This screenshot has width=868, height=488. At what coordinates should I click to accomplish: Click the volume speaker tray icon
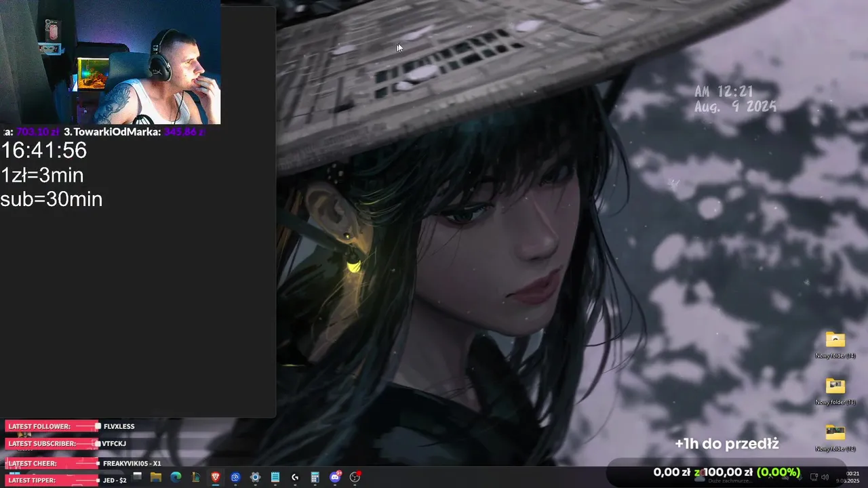825,477
